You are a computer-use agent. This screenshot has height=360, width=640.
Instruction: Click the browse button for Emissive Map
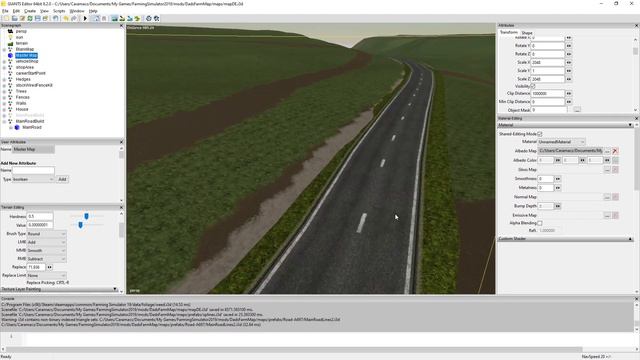point(607,215)
